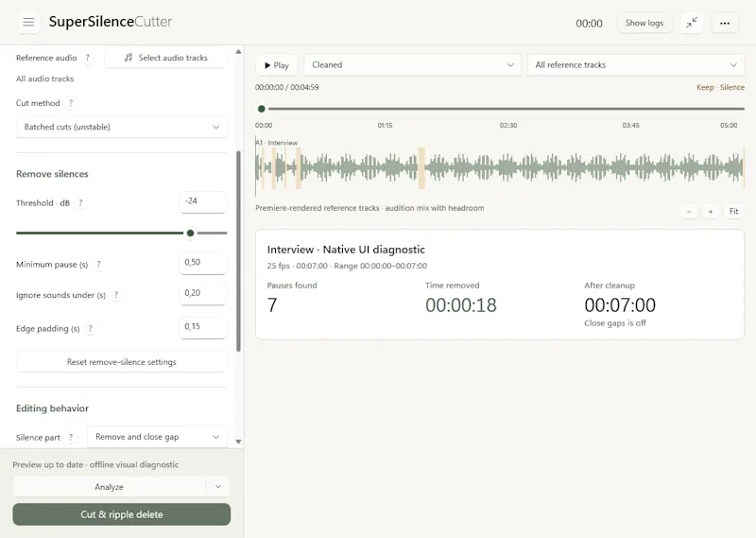The image size is (756, 538).
Task: Open the hamburger menu
Action: [x=28, y=22]
